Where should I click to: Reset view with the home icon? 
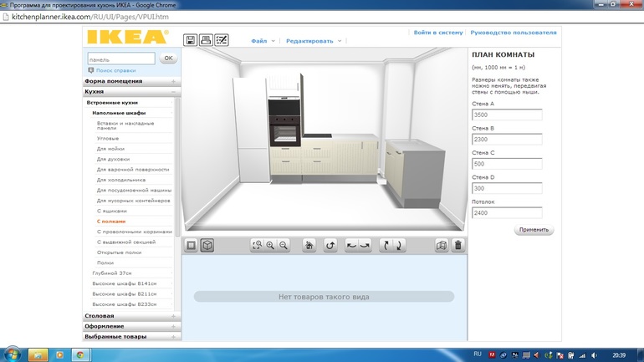point(309,246)
